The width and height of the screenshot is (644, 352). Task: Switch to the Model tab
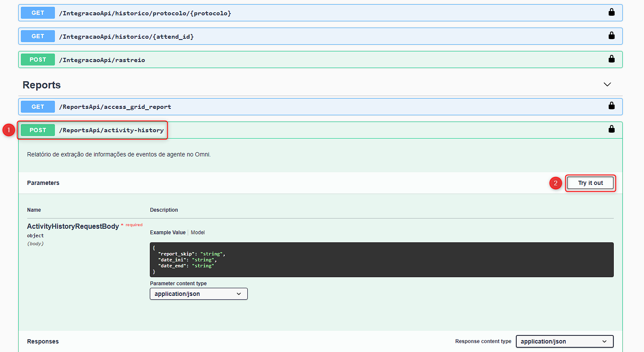197,233
